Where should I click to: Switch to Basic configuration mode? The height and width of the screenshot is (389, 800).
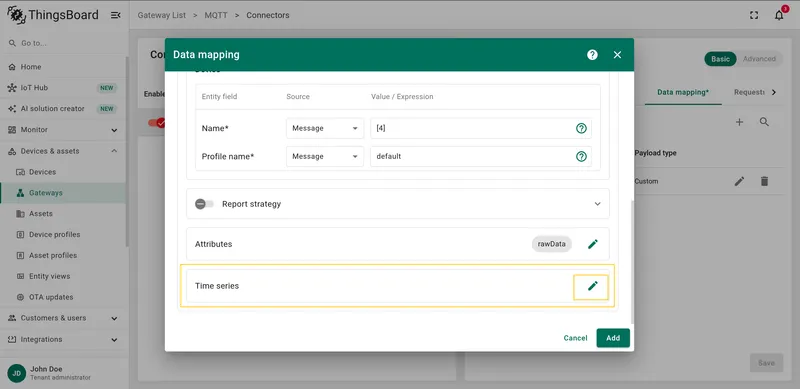(720, 59)
